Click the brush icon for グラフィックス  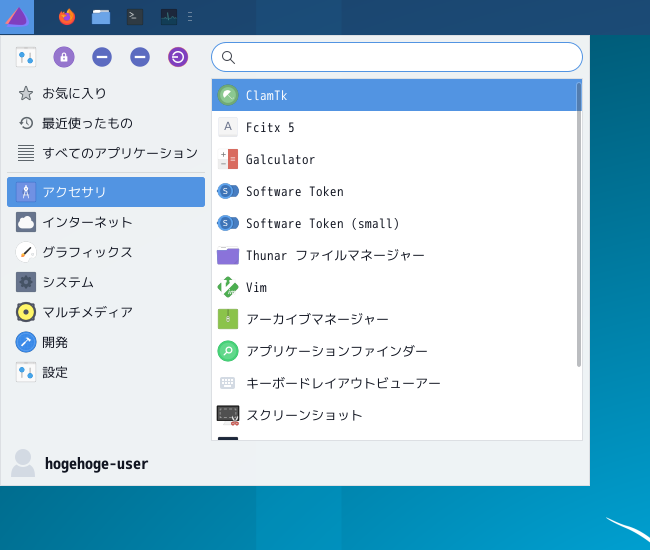(x=26, y=252)
